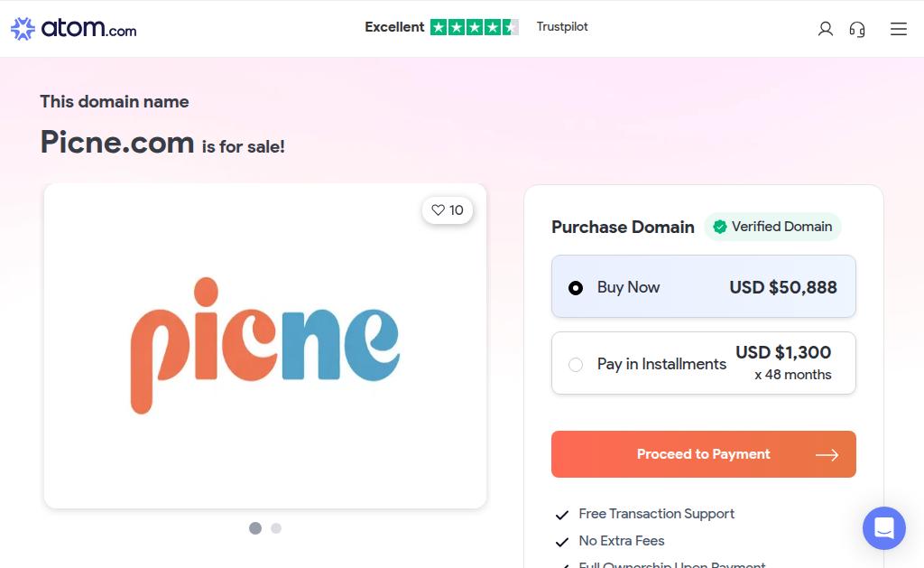The height and width of the screenshot is (568, 924).
Task: Click the Free Transaction Support item
Action: coord(656,514)
